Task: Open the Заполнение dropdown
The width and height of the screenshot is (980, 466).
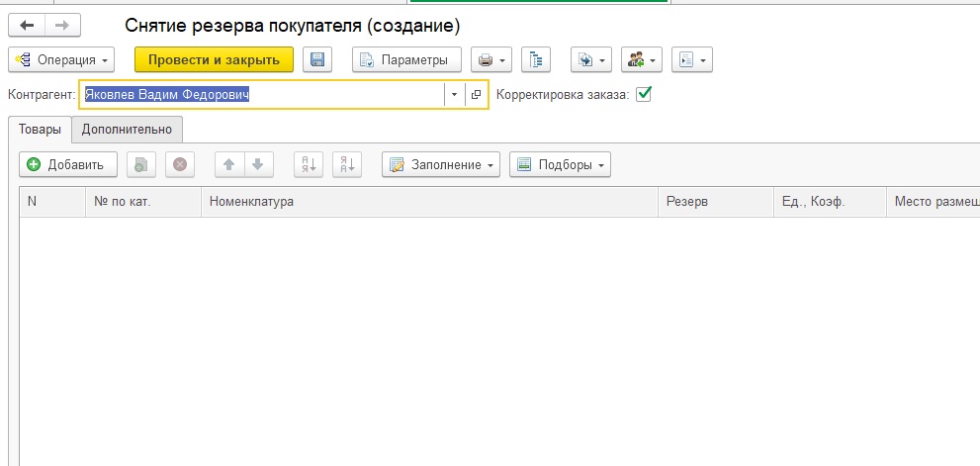Action: click(441, 164)
